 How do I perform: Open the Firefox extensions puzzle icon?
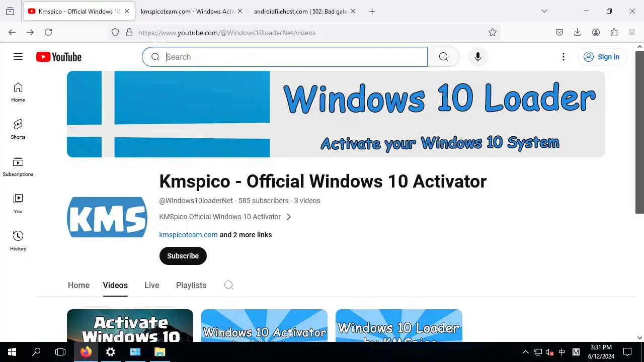(x=614, y=32)
